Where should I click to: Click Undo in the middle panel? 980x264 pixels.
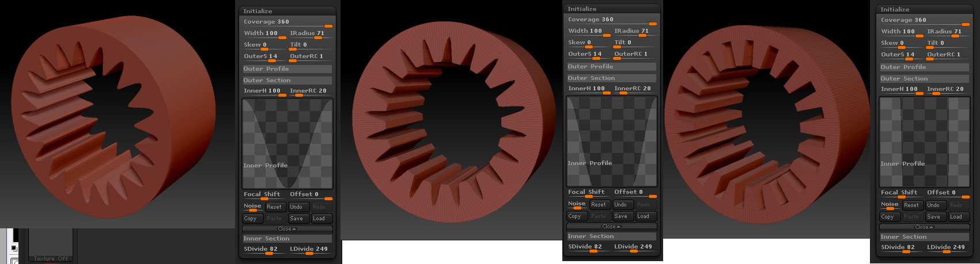[620, 205]
